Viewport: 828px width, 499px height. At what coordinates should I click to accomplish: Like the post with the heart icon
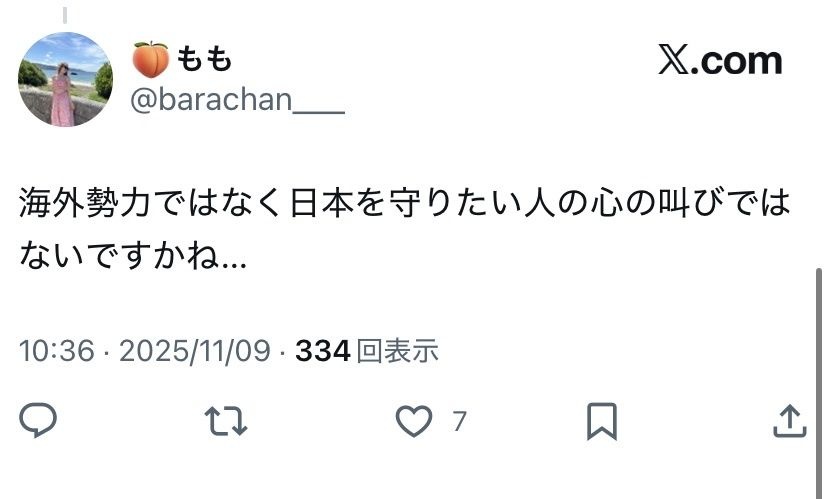414,421
